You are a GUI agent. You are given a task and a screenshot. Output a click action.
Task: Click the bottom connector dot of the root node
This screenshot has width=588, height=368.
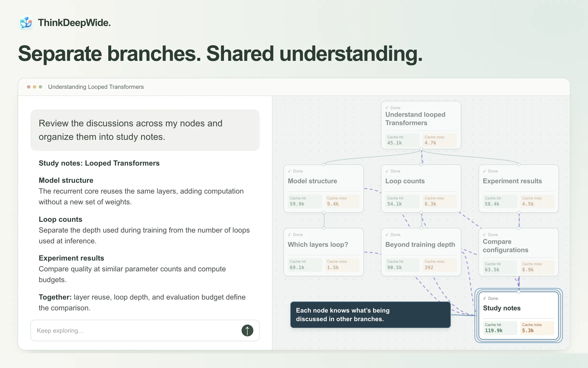tap(421, 149)
